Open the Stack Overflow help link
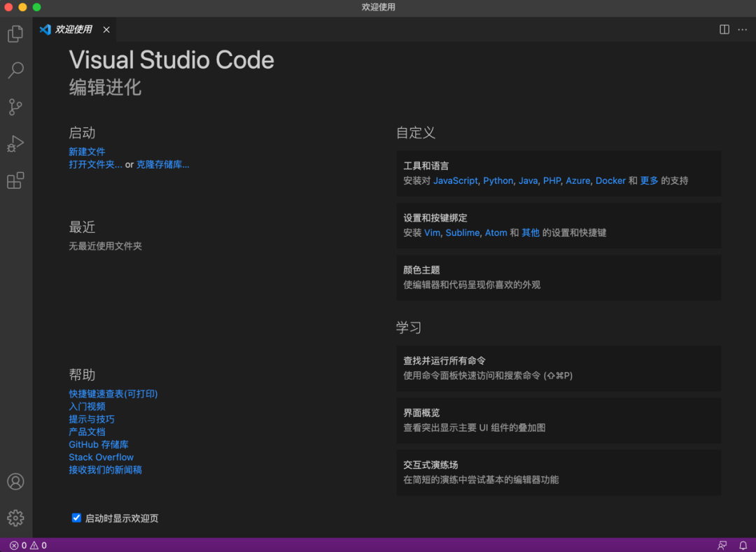This screenshot has height=552, width=756. coord(101,457)
